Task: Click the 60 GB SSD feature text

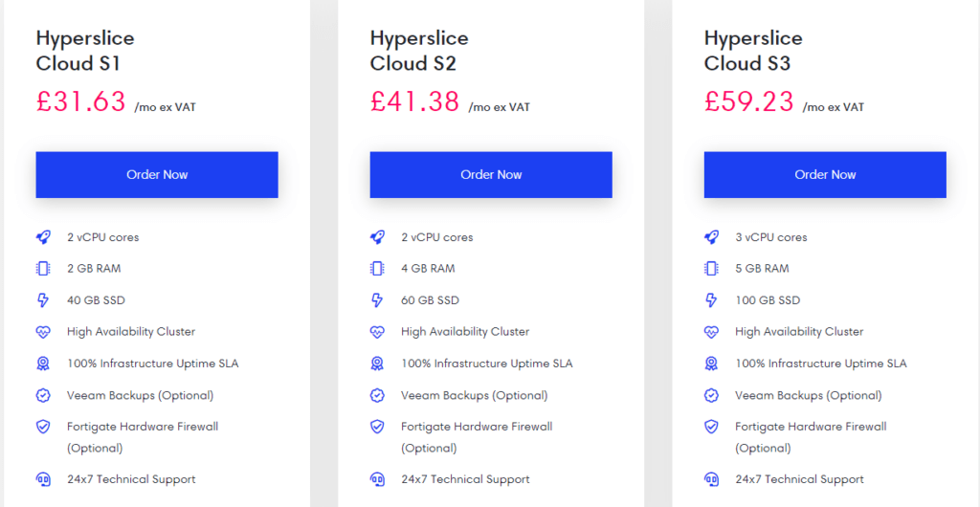Action: [x=430, y=300]
